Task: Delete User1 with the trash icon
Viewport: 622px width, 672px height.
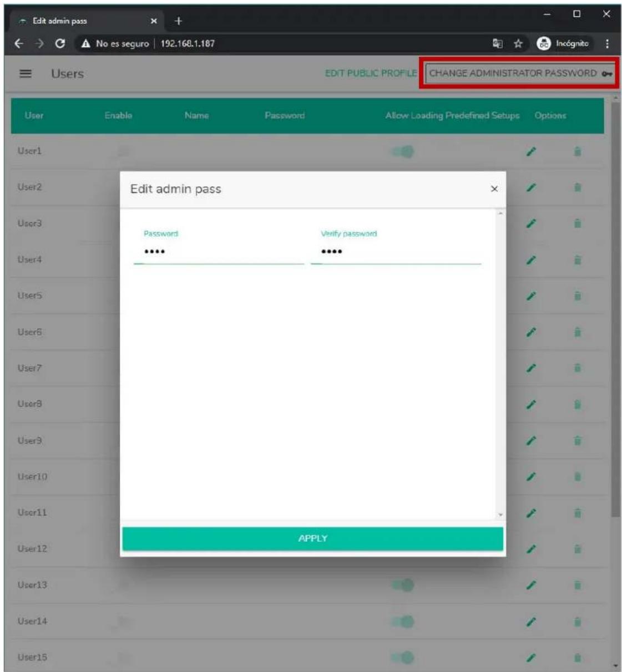Action: click(x=578, y=151)
